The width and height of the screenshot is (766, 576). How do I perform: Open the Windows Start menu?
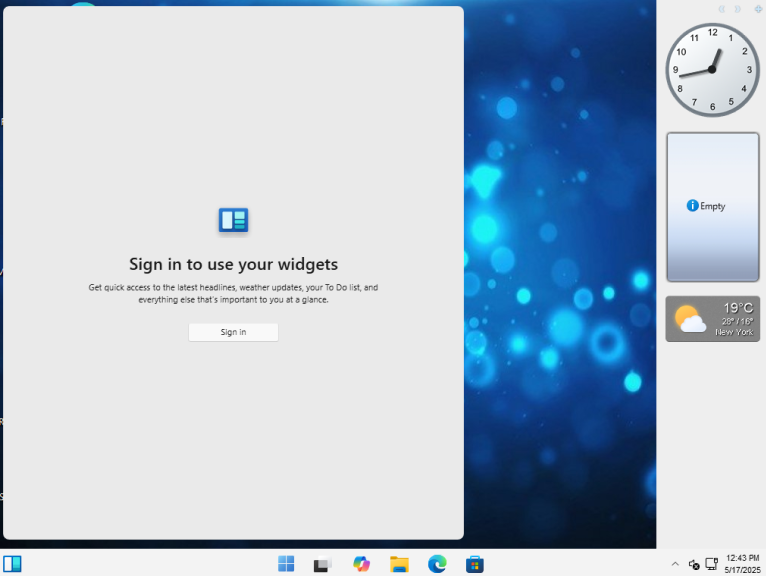coord(286,564)
